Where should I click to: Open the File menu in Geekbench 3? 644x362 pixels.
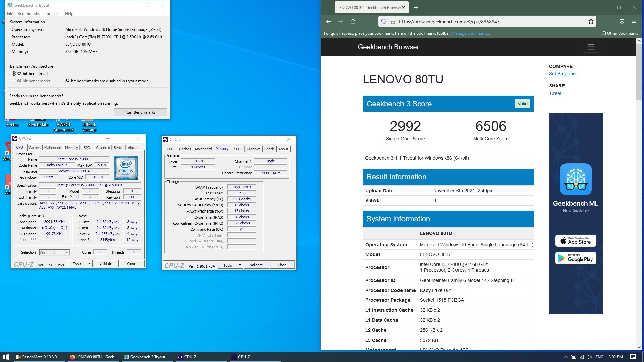click(10, 14)
